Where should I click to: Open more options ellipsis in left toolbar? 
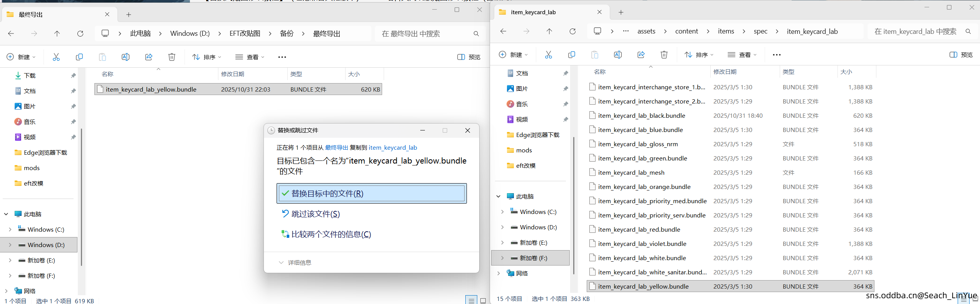tap(282, 57)
